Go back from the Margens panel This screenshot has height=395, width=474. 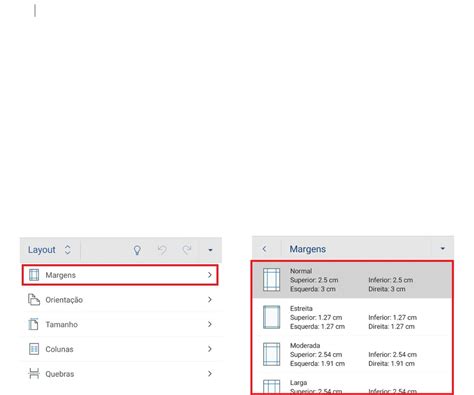(265, 249)
